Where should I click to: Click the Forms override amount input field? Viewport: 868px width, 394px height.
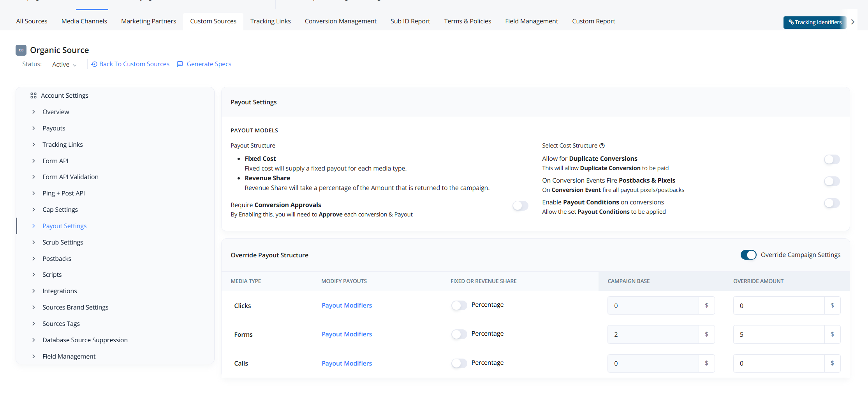[x=778, y=334]
